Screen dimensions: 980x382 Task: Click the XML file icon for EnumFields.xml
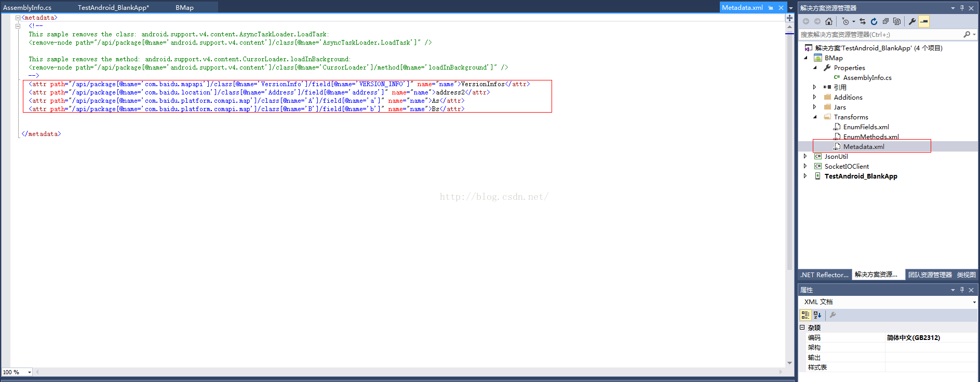coord(837,127)
